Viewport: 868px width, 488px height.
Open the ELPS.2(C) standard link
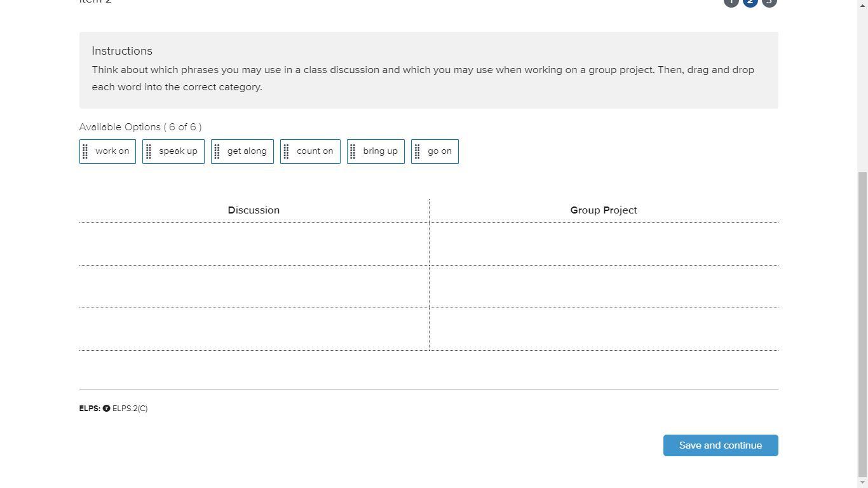[x=130, y=409]
